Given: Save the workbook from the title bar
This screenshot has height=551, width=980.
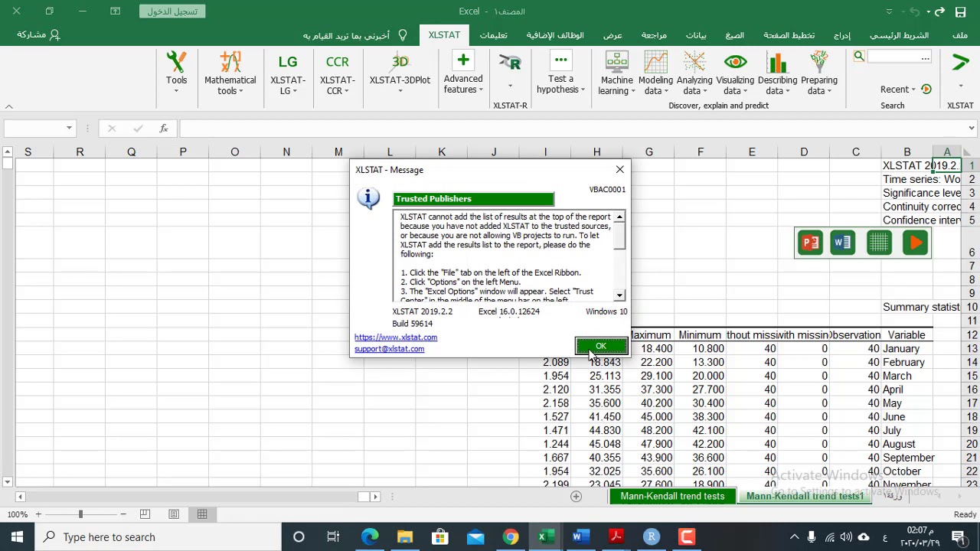Looking at the screenshot, I should [x=960, y=11].
